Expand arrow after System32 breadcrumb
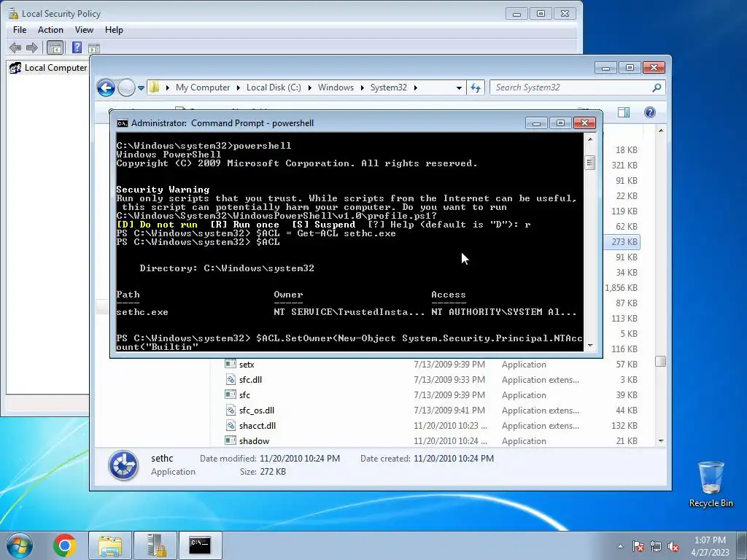This screenshot has height=560, width=747. pyautogui.click(x=415, y=87)
